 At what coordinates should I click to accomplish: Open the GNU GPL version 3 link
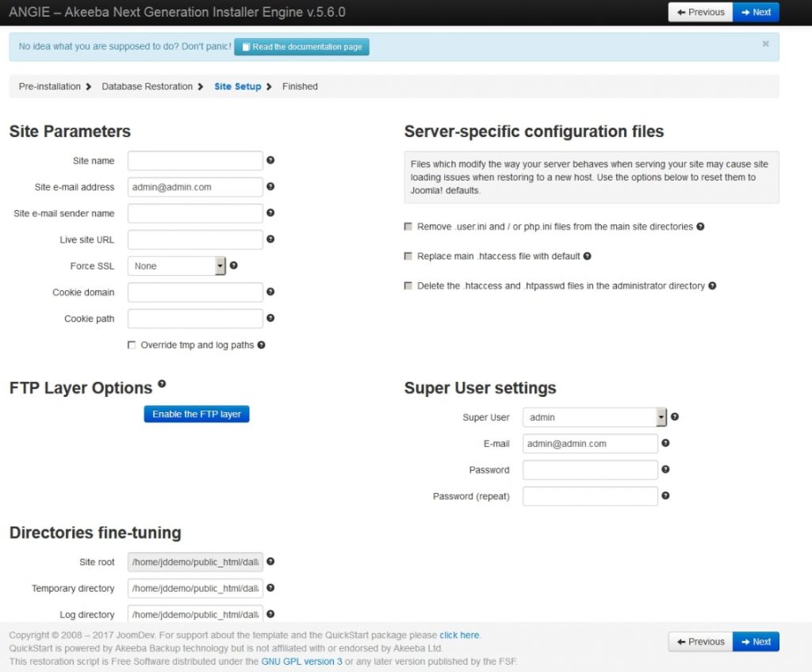click(x=301, y=661)
